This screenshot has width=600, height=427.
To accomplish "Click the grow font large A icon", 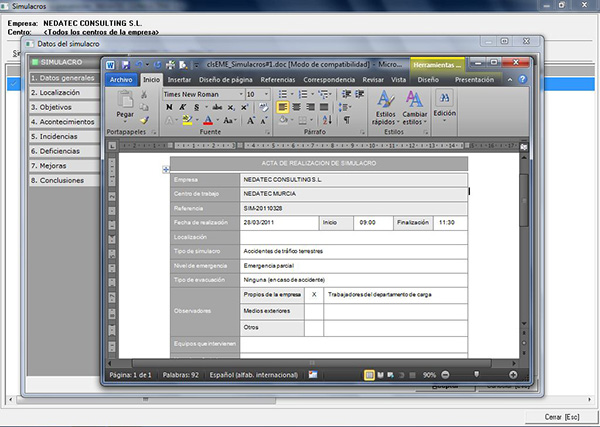I will pyautogui.click(x=251, y=121).
